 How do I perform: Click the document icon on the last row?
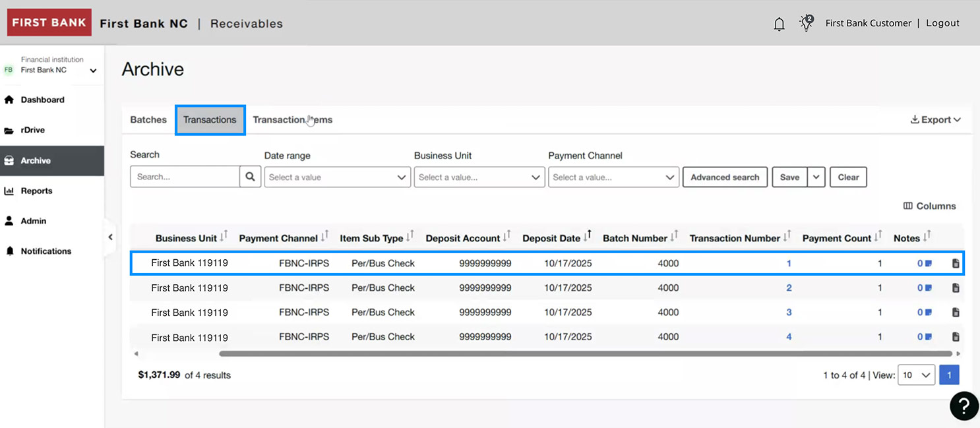[x=956, y=336]
